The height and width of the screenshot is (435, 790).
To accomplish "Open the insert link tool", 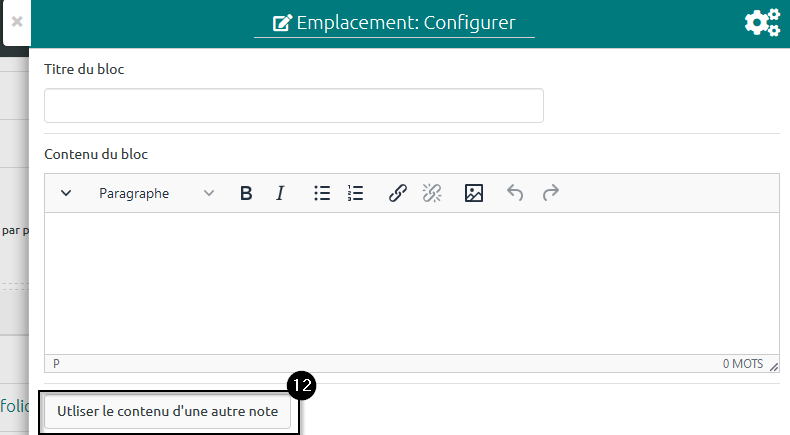I will 398,194.
